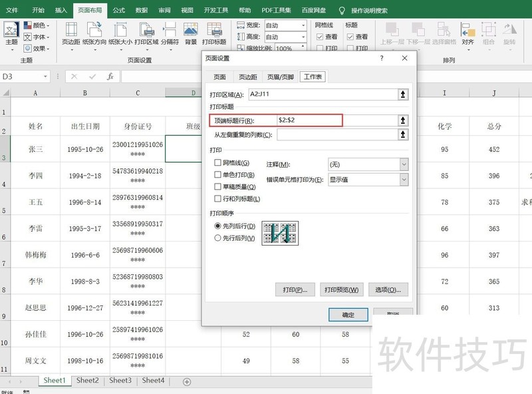The width and height of the screenshot is (532, 394).
Task: Open the Width (宽度) dropdown
Action: click(x=303, y=25)
